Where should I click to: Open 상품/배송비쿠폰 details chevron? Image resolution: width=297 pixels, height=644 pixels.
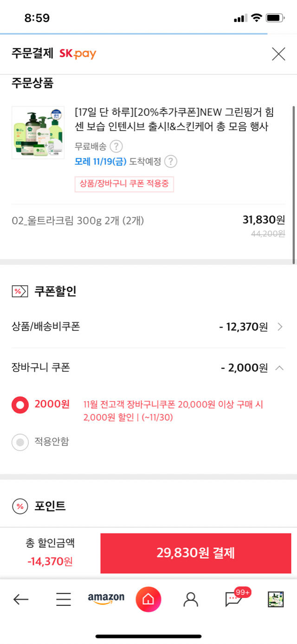pos(280,327)
